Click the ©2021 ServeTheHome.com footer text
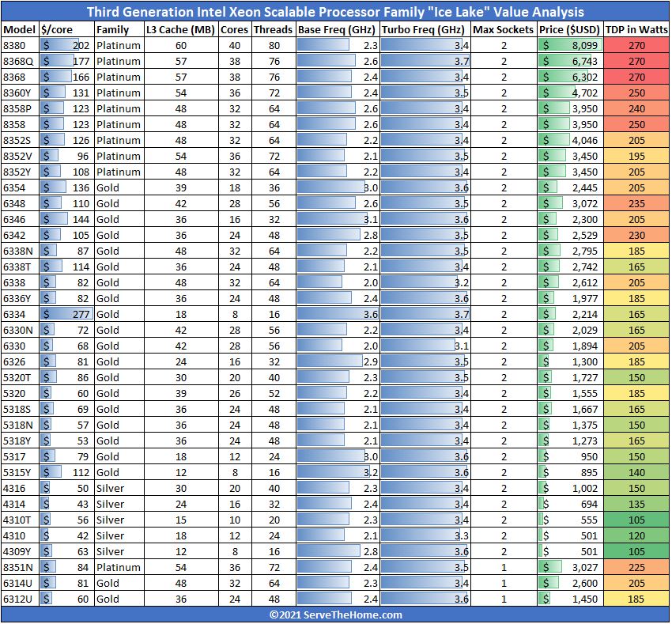The image size is (672, 624). [x=335, y=615]
